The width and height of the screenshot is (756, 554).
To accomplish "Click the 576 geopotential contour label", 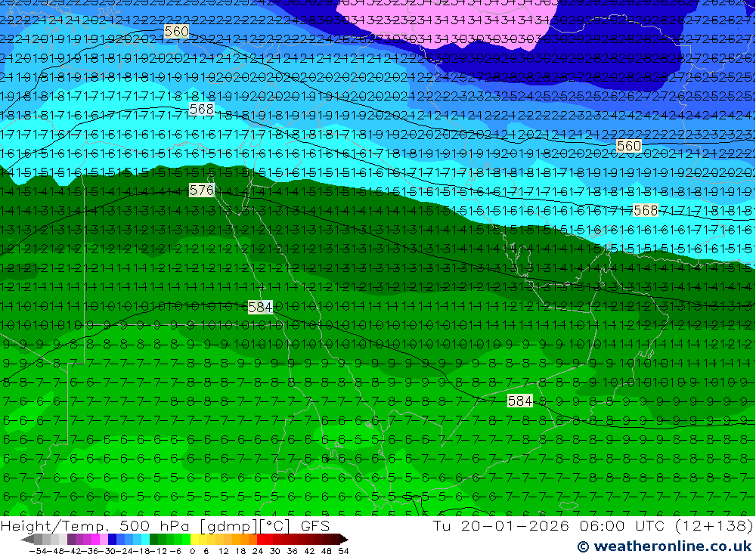I will click(202, 190).
